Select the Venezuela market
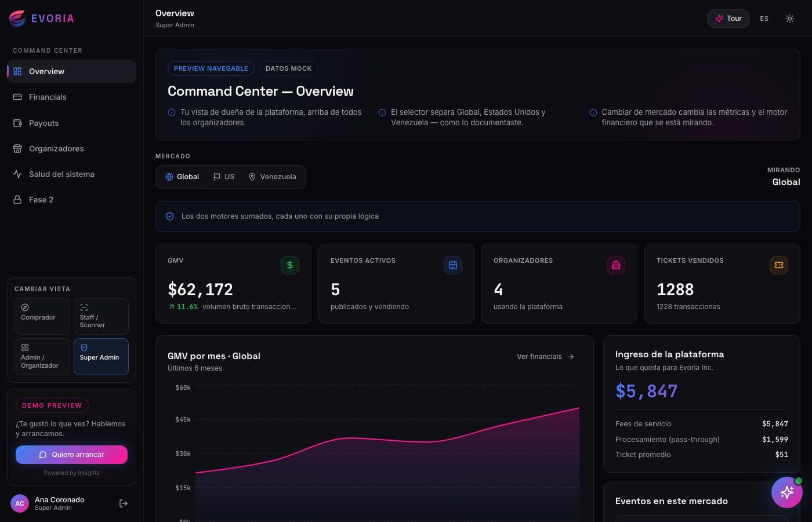 tap(273, 177)
